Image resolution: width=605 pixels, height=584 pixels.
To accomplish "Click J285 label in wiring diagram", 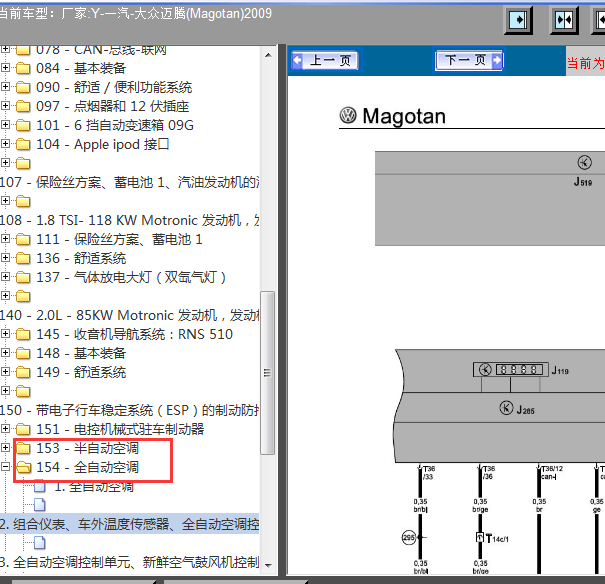I will point(525,410).
